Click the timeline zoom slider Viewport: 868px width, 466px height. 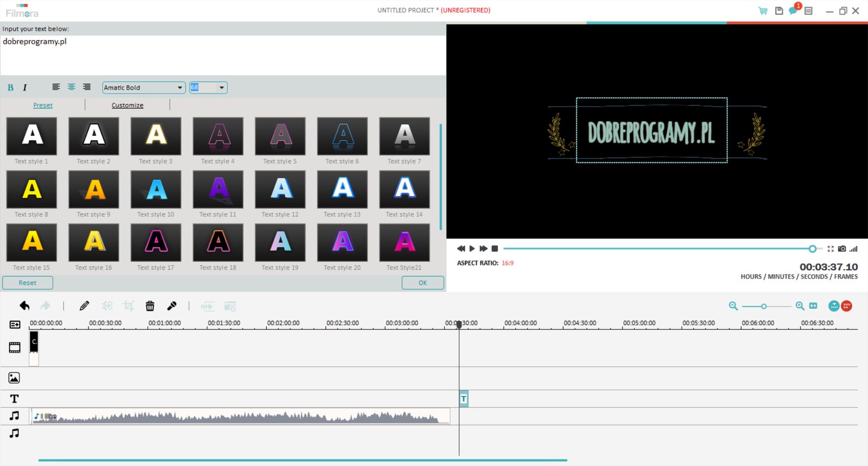tap(766, 306)
